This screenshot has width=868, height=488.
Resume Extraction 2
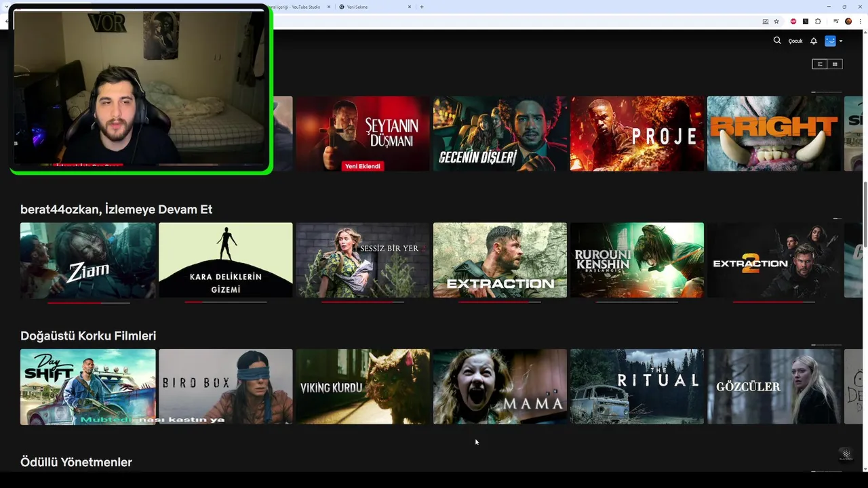point(774,260)
